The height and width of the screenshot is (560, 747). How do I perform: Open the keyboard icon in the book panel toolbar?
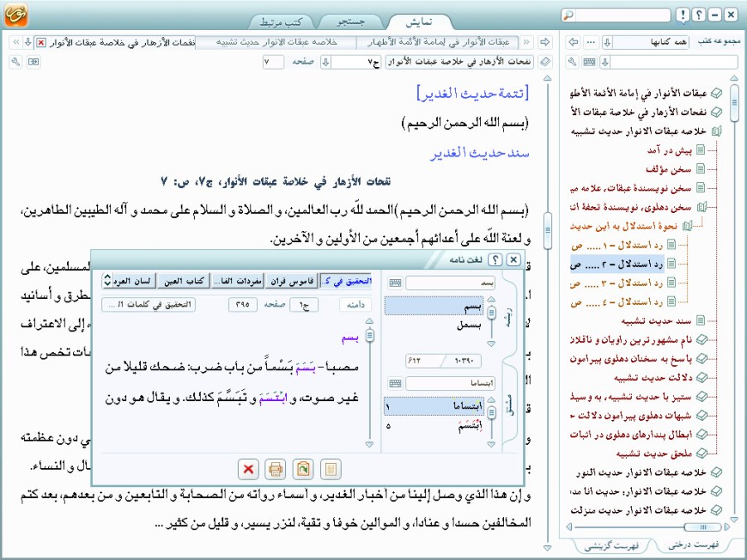589,62
